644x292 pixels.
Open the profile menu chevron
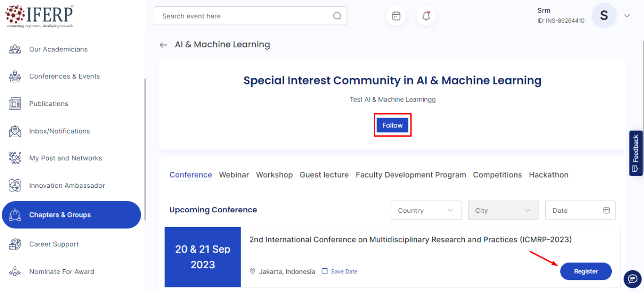(x=627, y=16)
